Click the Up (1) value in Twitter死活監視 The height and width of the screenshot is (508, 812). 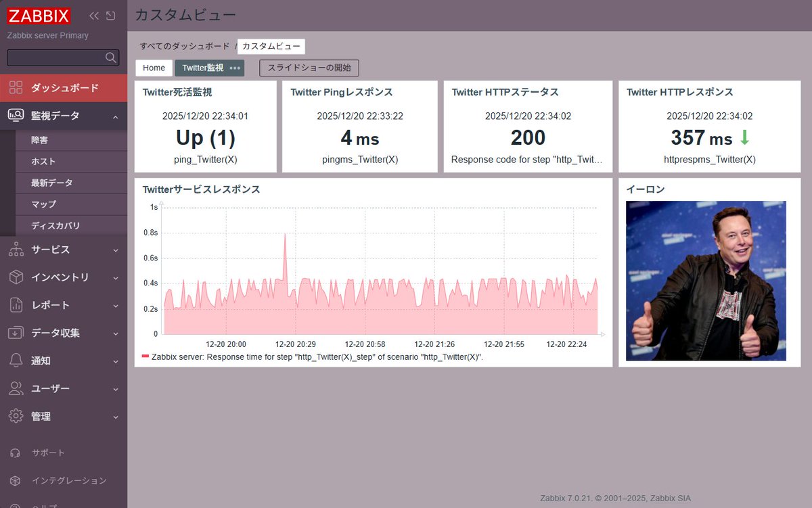pos(206,138)
